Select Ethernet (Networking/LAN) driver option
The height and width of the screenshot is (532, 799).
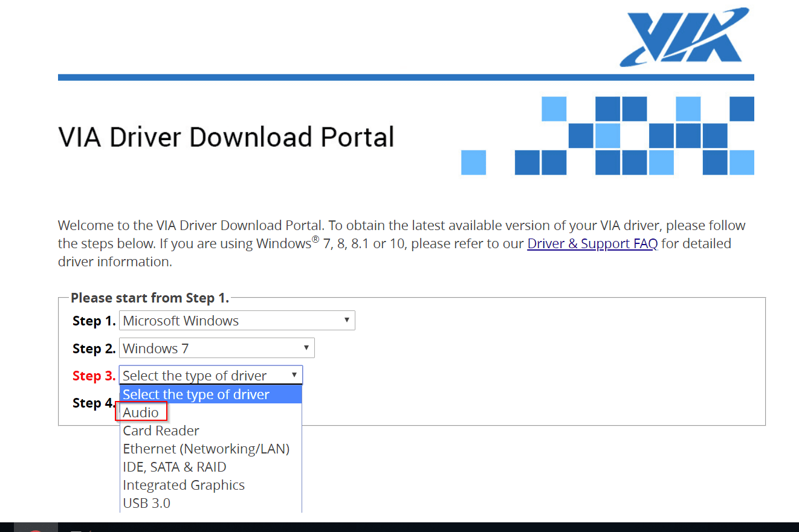click(206, 448)
